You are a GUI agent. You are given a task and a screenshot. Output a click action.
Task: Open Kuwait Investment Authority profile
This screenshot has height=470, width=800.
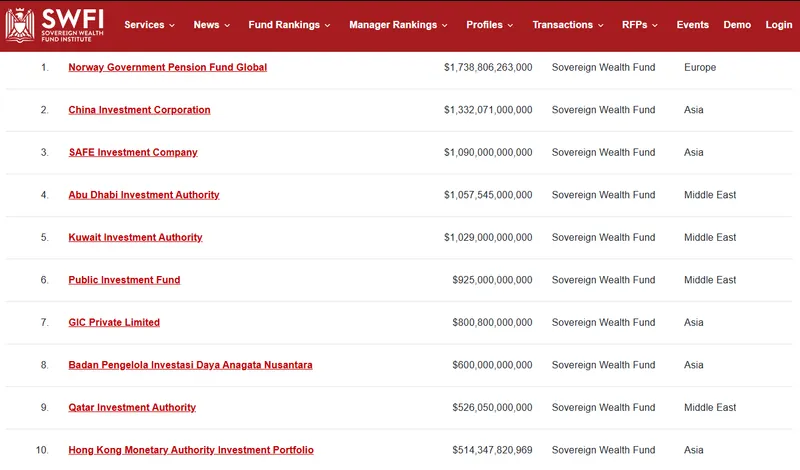[x=135, y=237]
